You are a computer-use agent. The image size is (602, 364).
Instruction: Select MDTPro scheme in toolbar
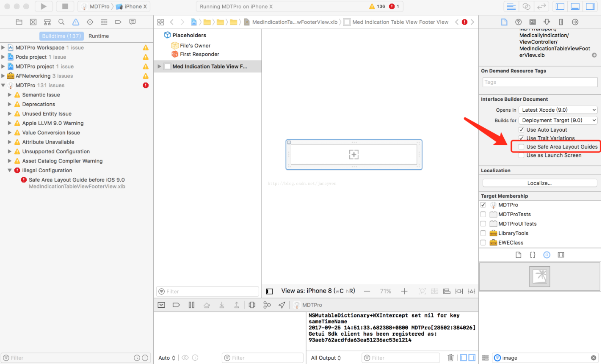click(96, 6)
